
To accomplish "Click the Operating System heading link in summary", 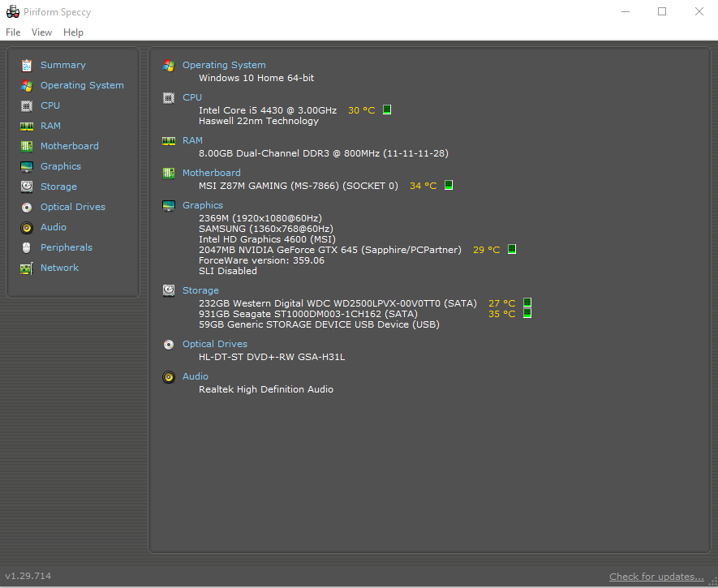I will pyautogui.click(x=224, y=66).
